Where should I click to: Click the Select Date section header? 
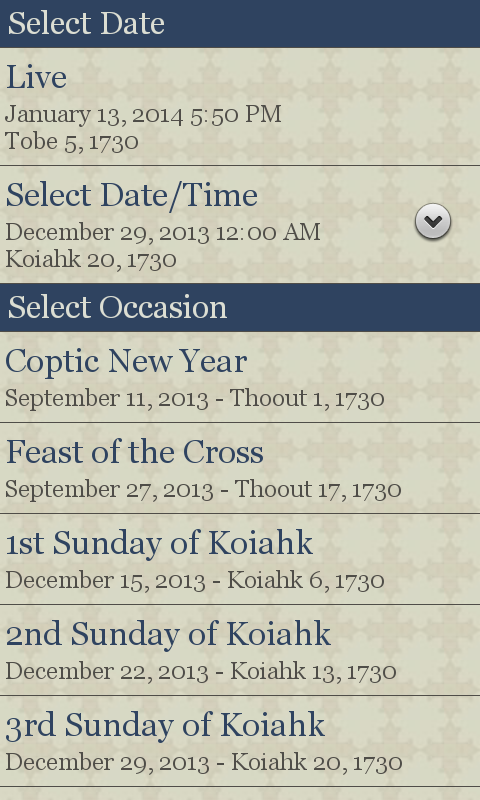(x=240, y=24)
